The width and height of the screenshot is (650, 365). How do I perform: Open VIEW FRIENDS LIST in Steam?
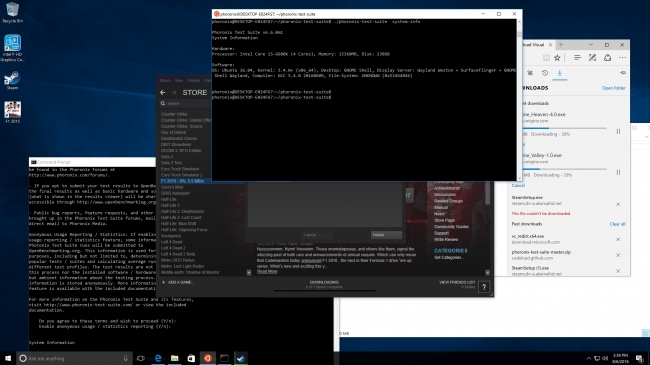457,282
